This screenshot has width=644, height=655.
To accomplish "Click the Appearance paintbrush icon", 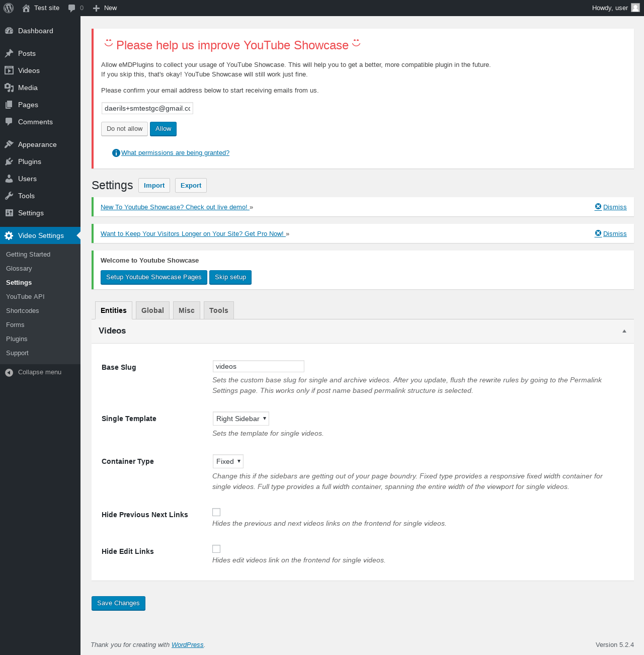I will 9,144.
